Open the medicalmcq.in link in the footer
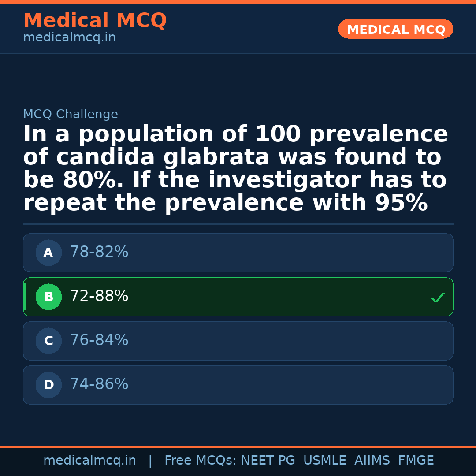Viewport: 476px width, 476px height. pos(89,461)
